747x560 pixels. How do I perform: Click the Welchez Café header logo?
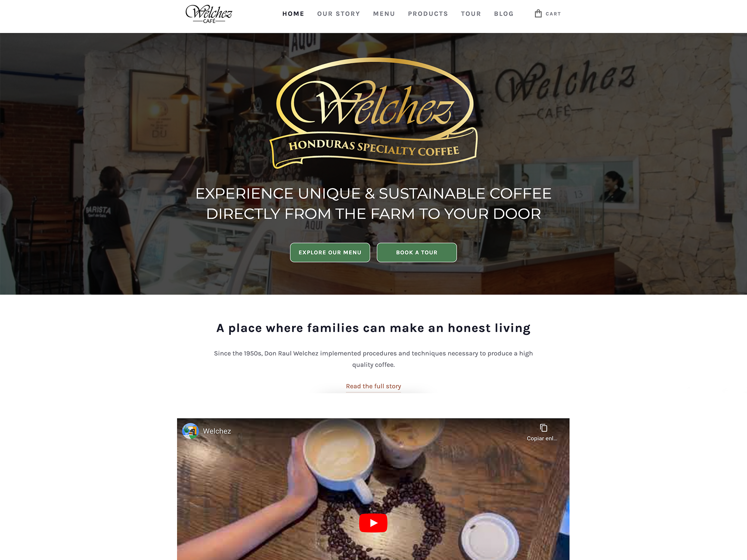(209, 14)
